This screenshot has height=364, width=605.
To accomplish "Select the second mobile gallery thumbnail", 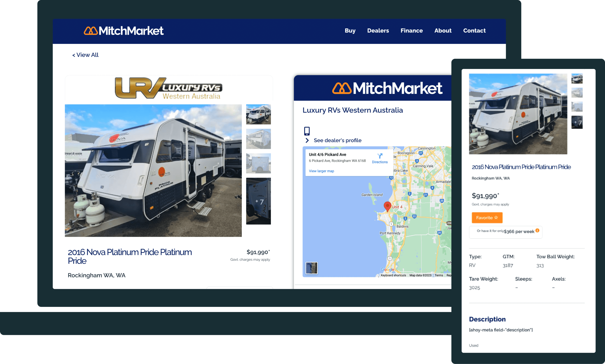I will tap(577, 93).
